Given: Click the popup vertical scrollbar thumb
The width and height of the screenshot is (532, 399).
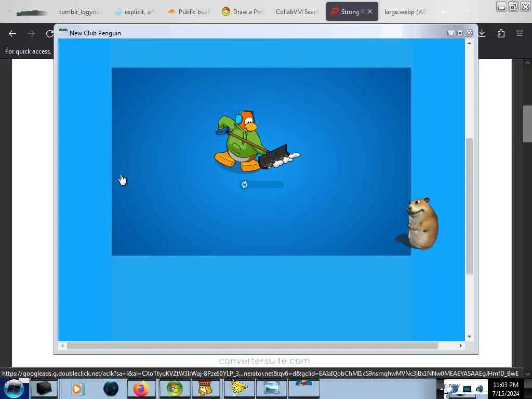Looking at the screenshot, I should [469, 206].
